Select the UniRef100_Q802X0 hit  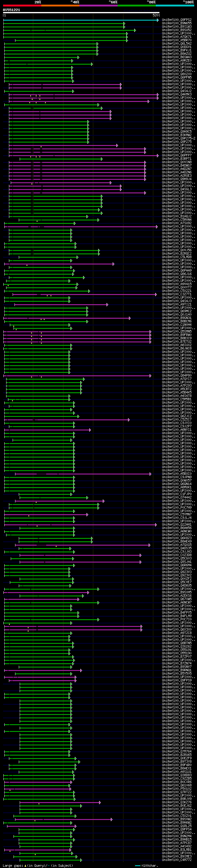coord(177,74)
